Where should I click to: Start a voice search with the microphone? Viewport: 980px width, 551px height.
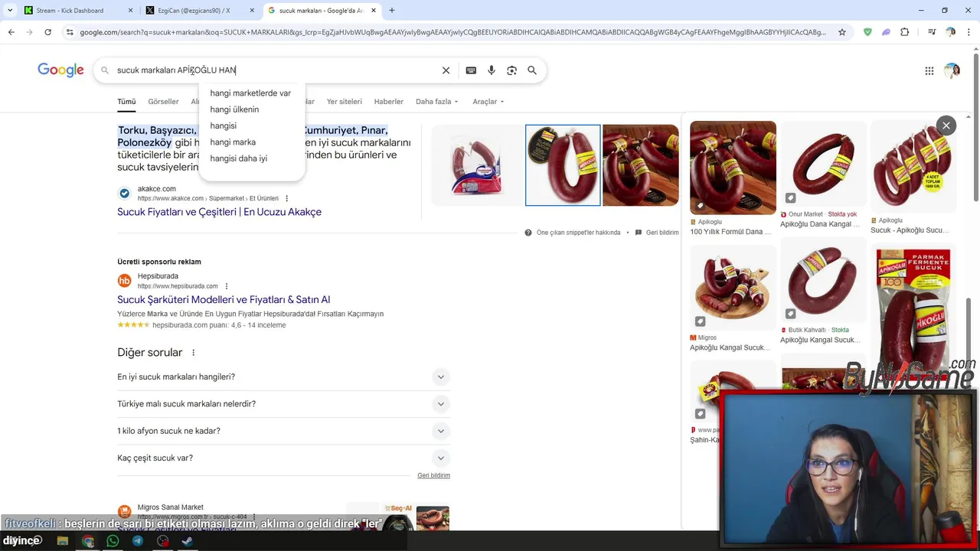(492, 70)
